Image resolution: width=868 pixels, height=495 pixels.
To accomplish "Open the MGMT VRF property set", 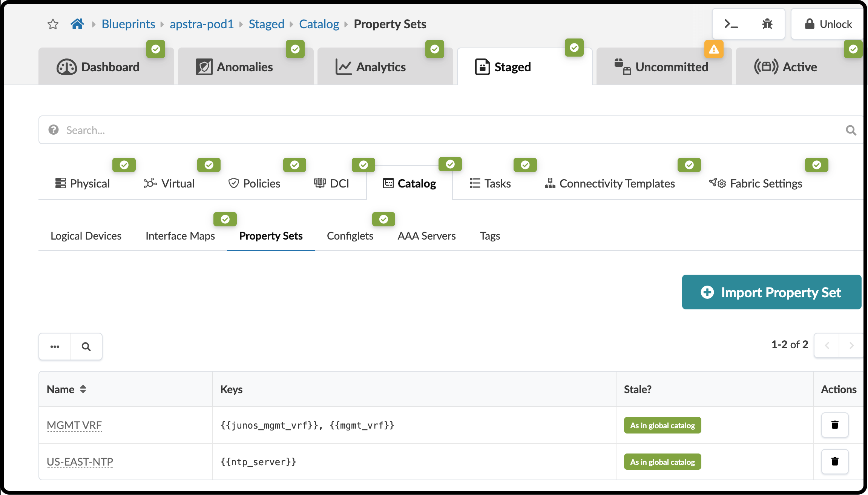I will (74, 425).
